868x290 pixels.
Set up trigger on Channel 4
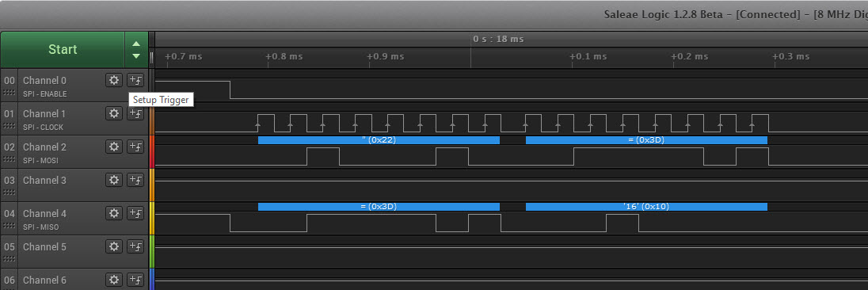(x=135, y=213)
